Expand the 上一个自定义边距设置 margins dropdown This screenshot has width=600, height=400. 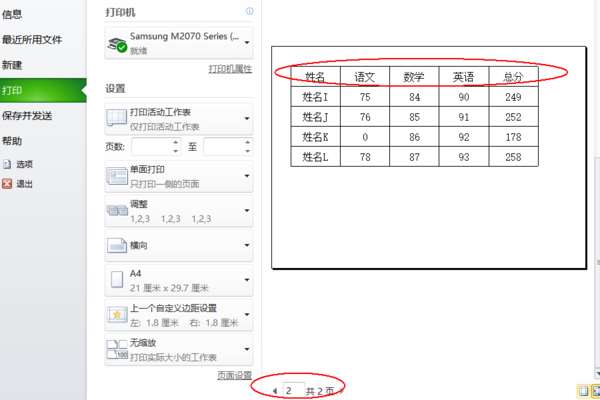coord(247,314)
